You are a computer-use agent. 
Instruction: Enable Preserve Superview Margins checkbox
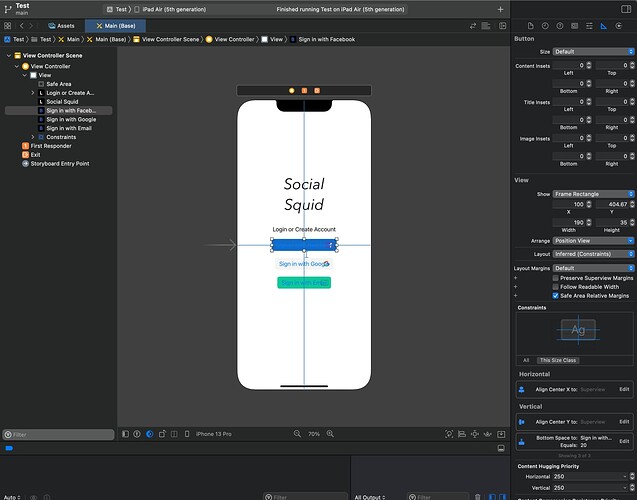pyautogui.click(x=555, y=278)
